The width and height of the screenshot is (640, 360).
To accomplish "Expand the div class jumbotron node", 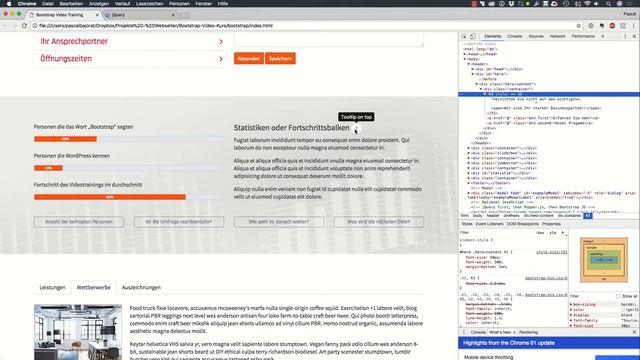I will pos(469,163).
